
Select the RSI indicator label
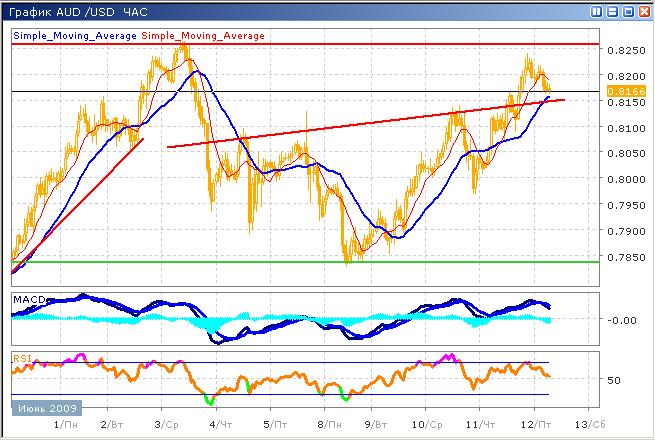21,357
